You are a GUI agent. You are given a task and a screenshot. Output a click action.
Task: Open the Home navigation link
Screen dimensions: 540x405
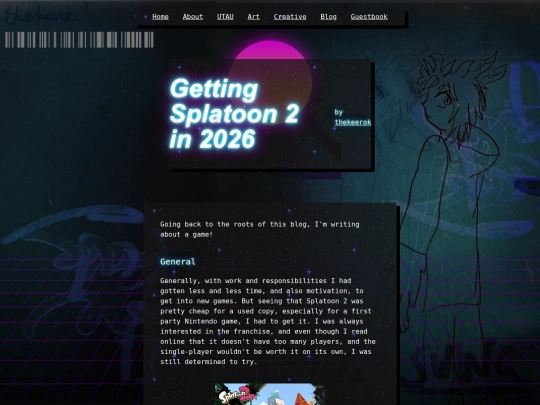[x=160, y=17]
